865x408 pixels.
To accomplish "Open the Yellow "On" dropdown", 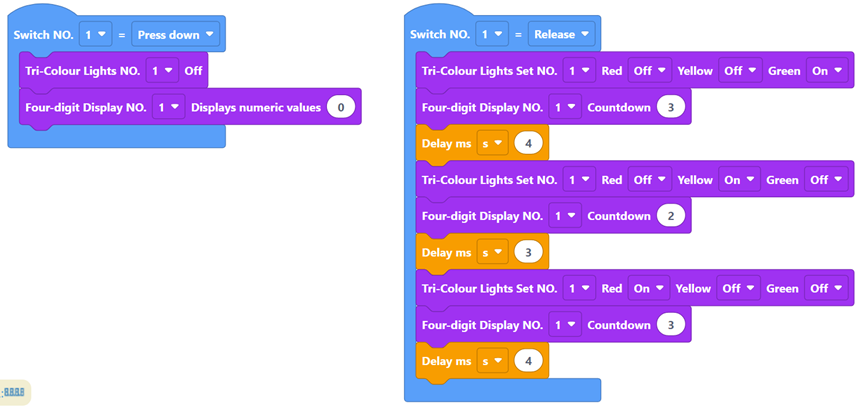I will point(738,180).
